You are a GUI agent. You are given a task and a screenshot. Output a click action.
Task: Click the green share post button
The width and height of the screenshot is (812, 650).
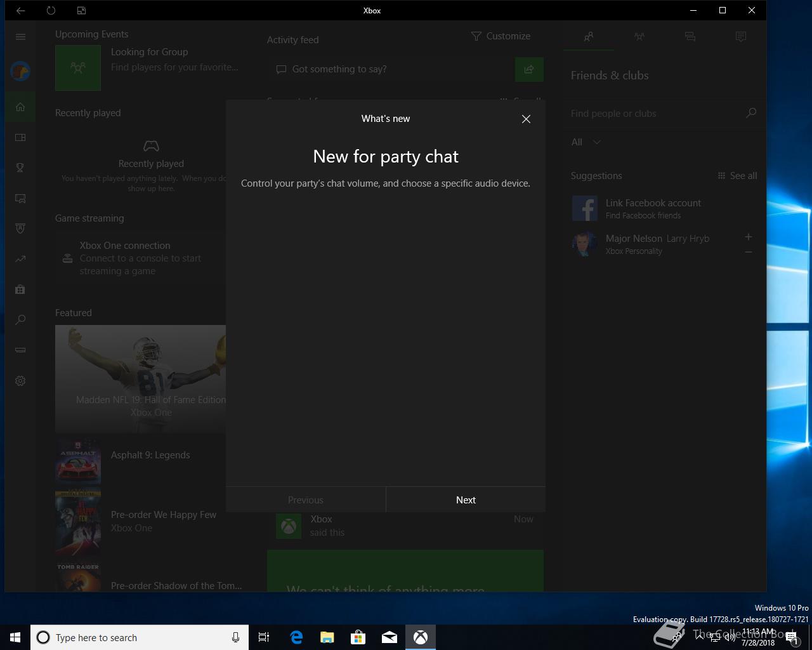(x=529, y=69)
